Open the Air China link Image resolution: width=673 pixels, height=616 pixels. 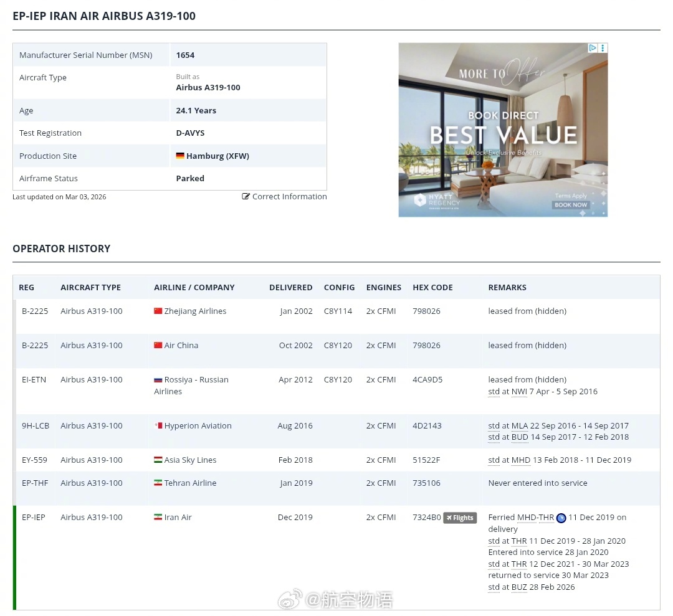point(181,345)
